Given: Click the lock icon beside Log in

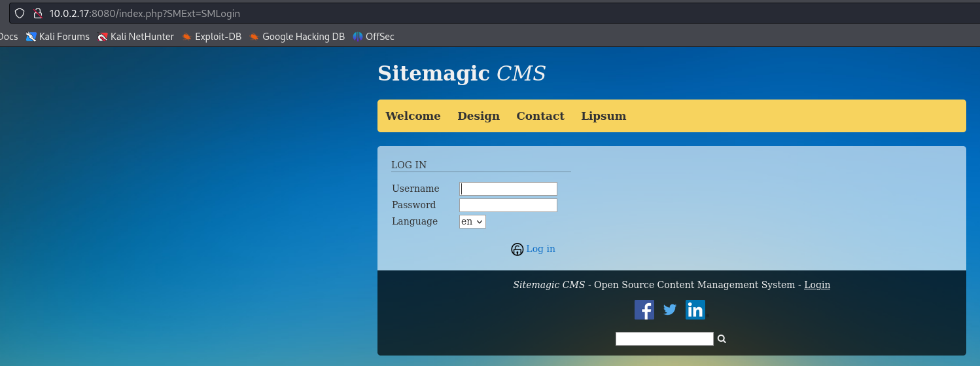Looking at the screenshot, I should click(x=517, y=249).
